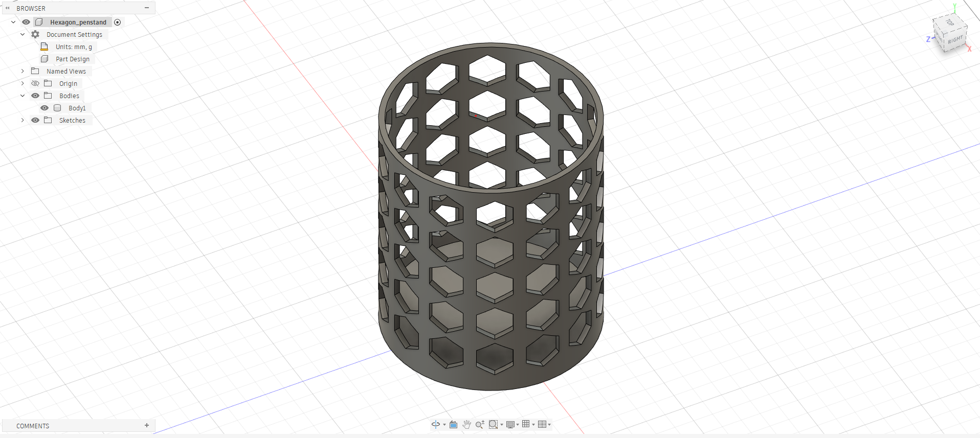
Task: Click the Units ruler document icon
Action: point(44,47)
